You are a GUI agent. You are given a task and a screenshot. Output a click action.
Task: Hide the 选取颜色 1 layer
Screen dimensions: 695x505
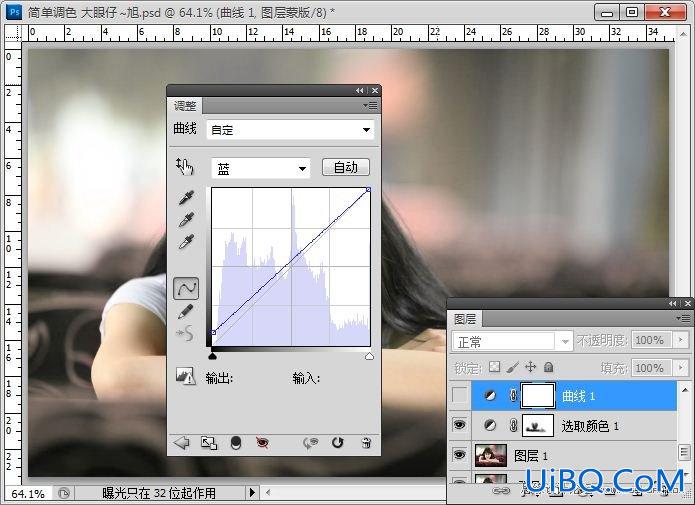(460, 425)
